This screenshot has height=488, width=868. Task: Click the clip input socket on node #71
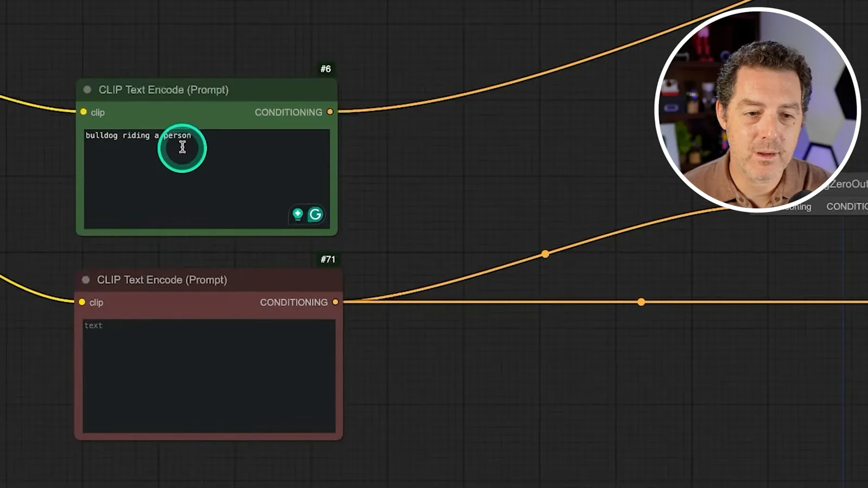click(82, 302)
